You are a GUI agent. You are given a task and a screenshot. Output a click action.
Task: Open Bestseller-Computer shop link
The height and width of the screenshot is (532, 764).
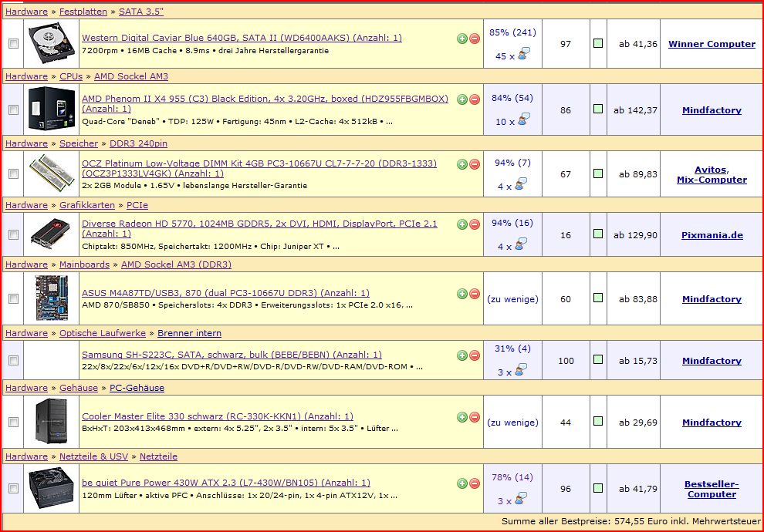(712, 489)
